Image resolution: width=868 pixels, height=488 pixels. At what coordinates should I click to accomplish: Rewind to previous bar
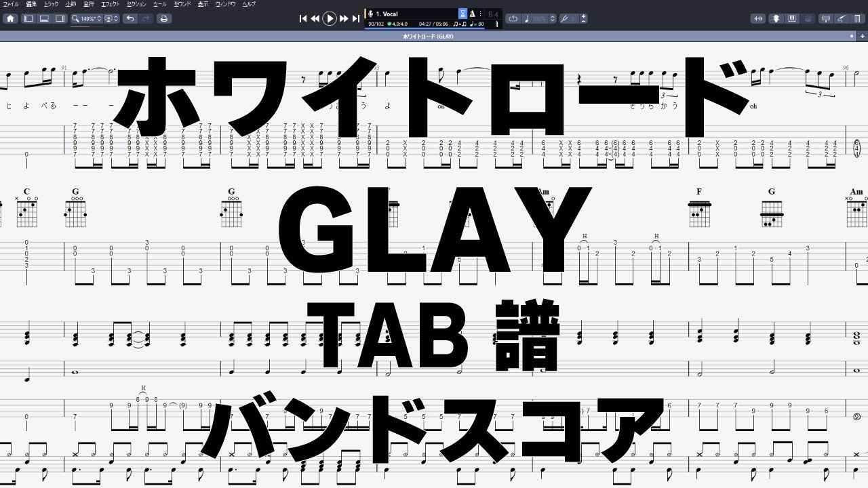pyautogui.click(x=315, y=19)
